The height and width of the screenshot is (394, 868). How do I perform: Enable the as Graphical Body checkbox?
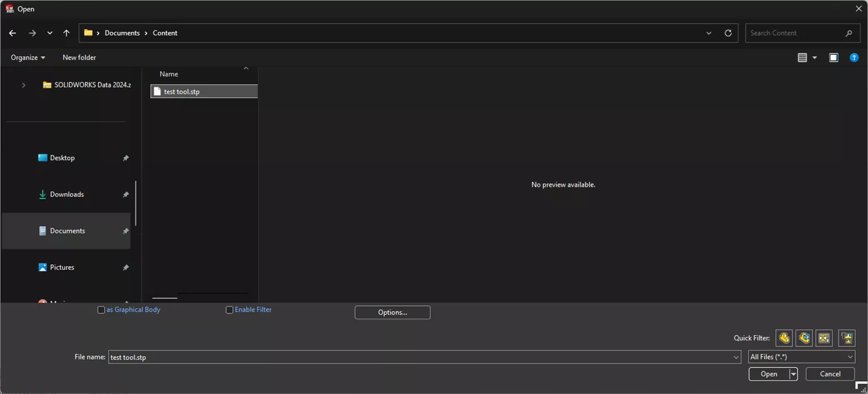pyautogui.click(x=101, y=309)
